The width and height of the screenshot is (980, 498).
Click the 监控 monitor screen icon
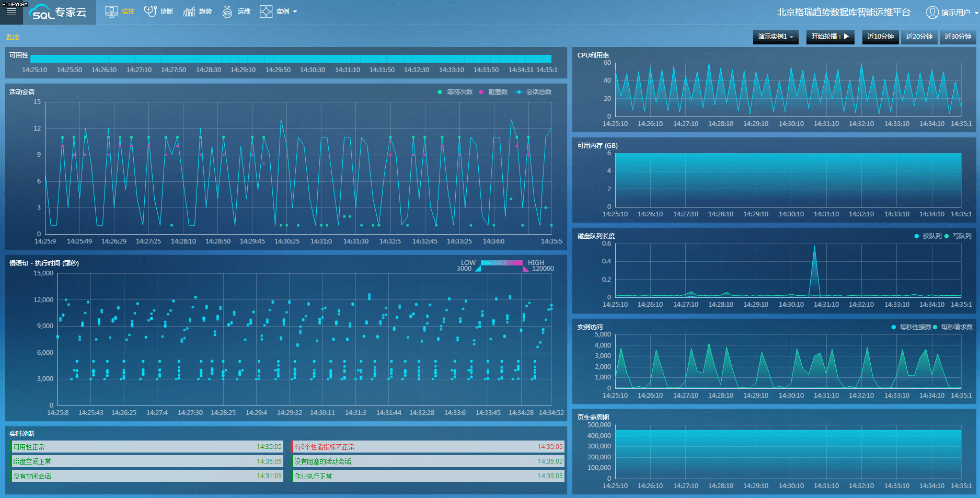(x=111, y=11)
